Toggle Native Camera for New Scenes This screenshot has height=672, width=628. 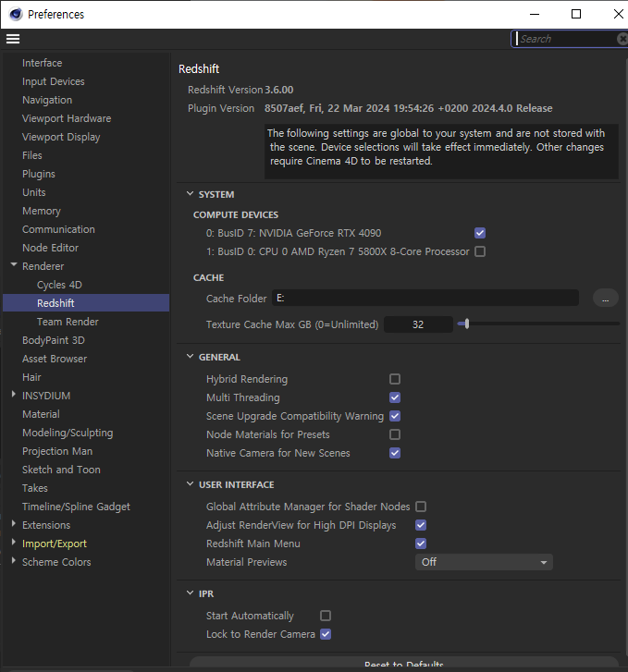click(x=395, y=453)
